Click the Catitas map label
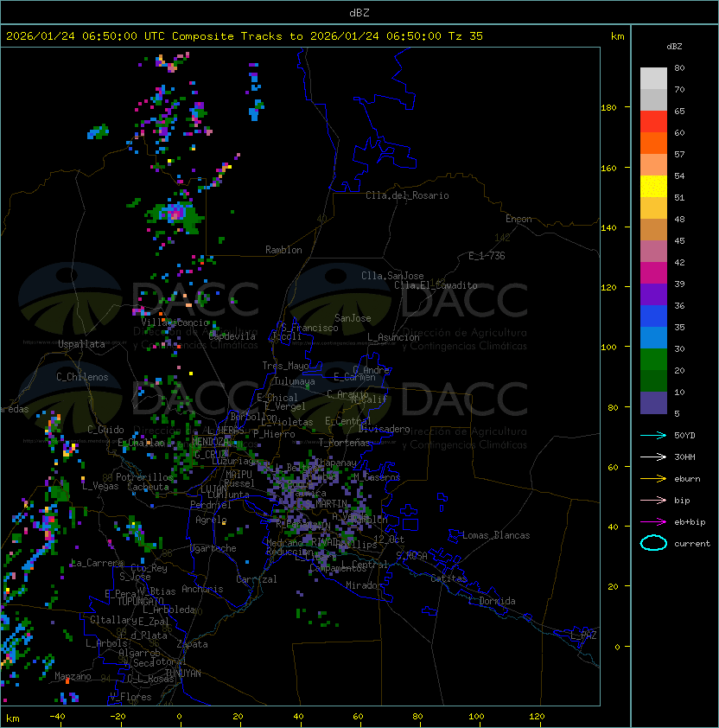The width and height of the screenshot is (719, 728). pos(449,578)
